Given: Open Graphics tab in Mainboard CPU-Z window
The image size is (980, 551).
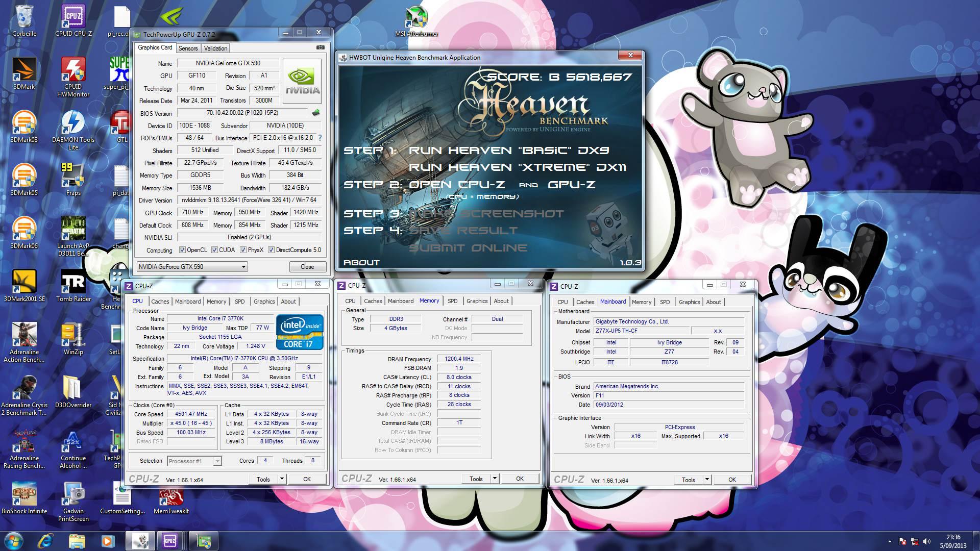Looking at the screenshot, I should click(x=689, y=302).
